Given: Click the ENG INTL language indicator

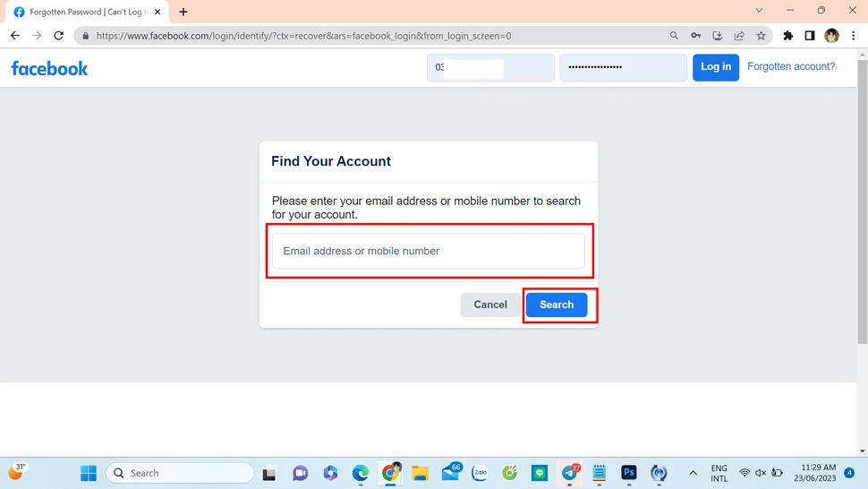Looking at the screenshot, I should (x=719, y=473).
